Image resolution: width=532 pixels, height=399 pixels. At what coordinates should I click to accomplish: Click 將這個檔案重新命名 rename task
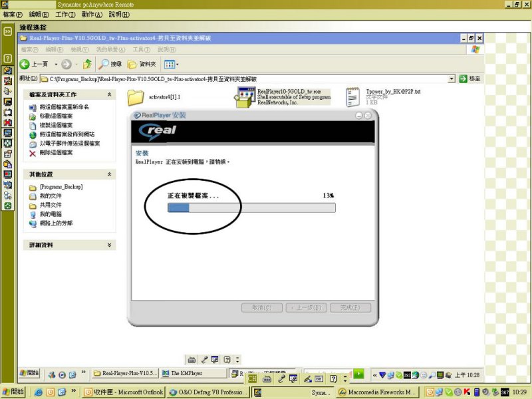(64, 107)
